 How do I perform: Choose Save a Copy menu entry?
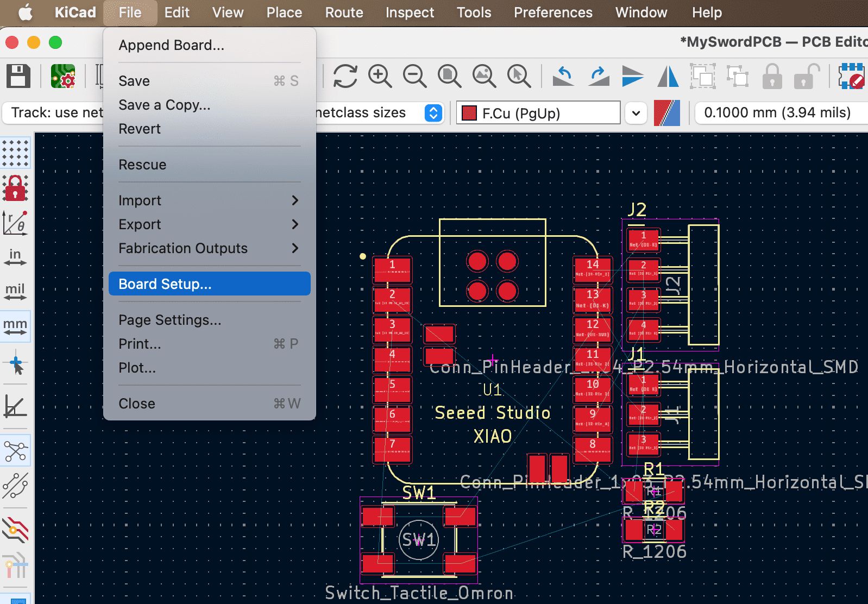tap(210, 105)
